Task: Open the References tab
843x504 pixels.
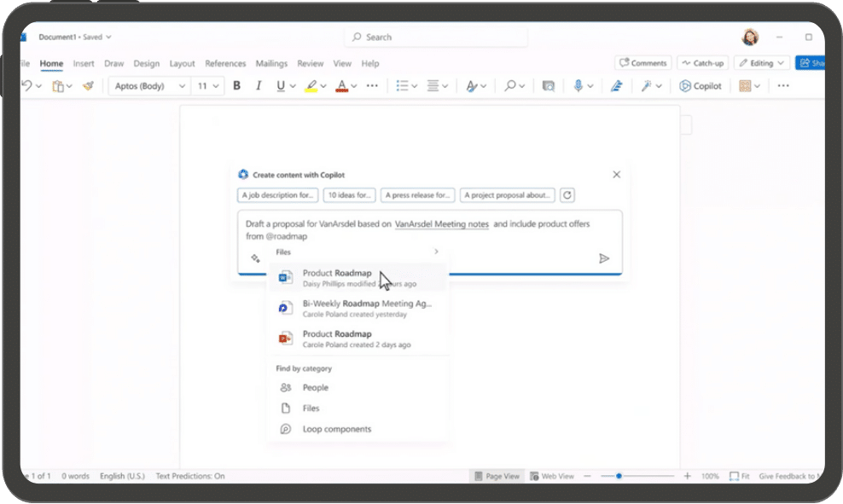Action: click(x=225, y=63)
